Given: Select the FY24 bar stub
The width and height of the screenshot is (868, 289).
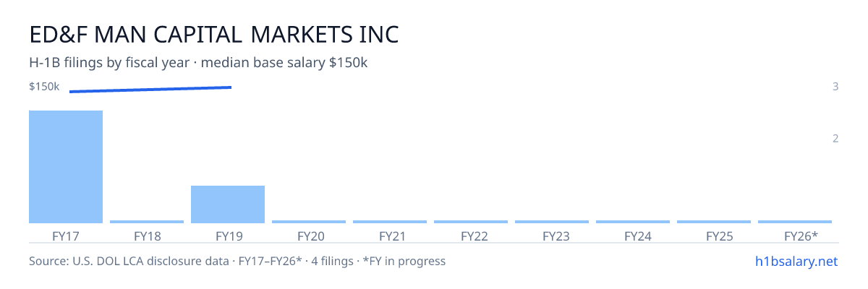Looking at the screenshot, I should [633, 222].
